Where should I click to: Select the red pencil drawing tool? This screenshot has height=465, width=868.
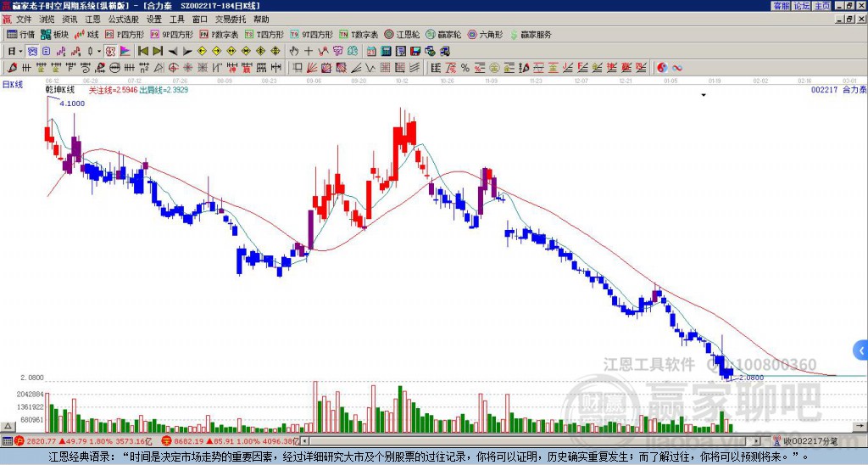[x=12, y=68]
